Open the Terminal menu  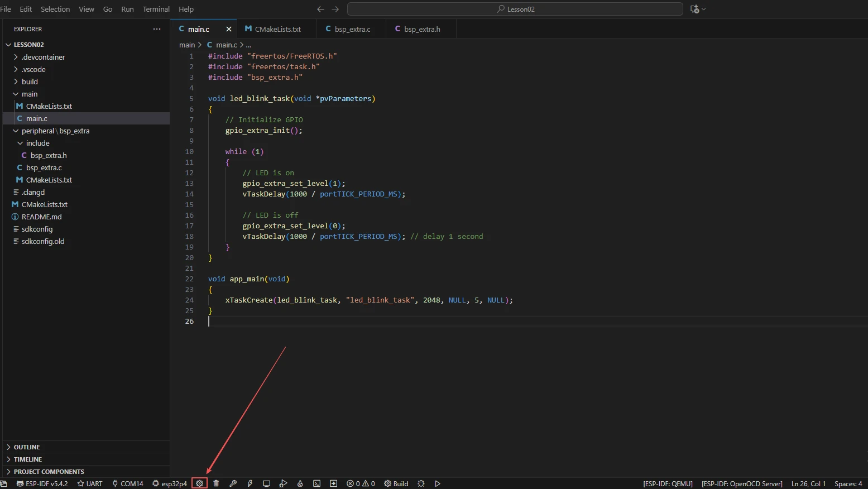156,9
